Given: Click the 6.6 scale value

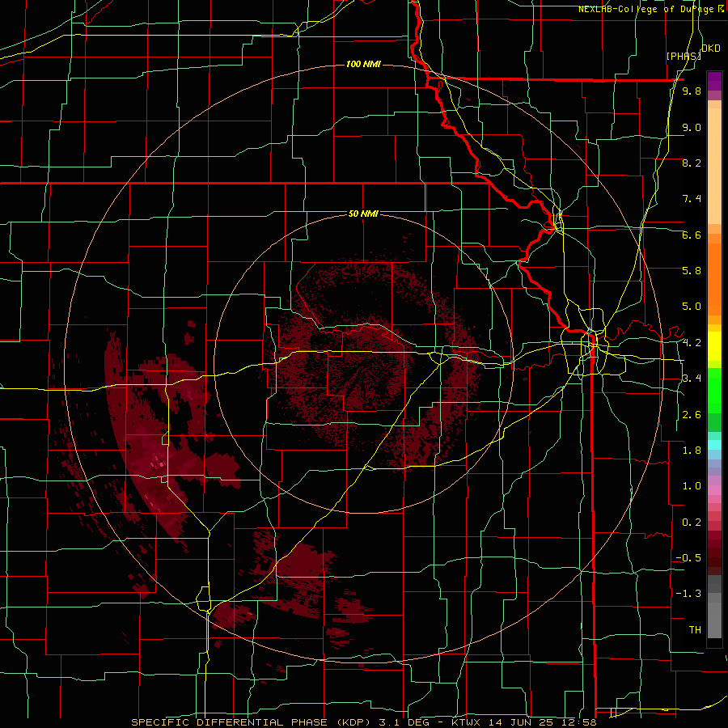Looking at the screenshot, I should point(692,235).
